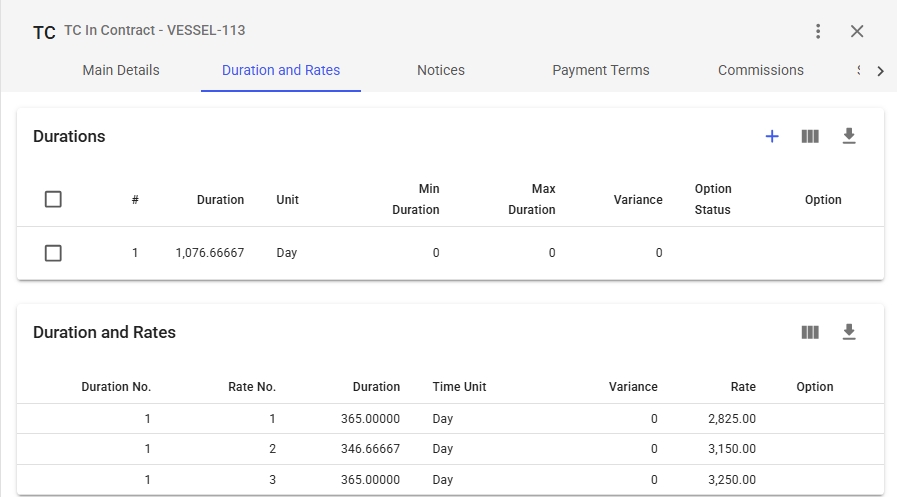
Task: Click the Option Status column header
Action: pos(713,199)
